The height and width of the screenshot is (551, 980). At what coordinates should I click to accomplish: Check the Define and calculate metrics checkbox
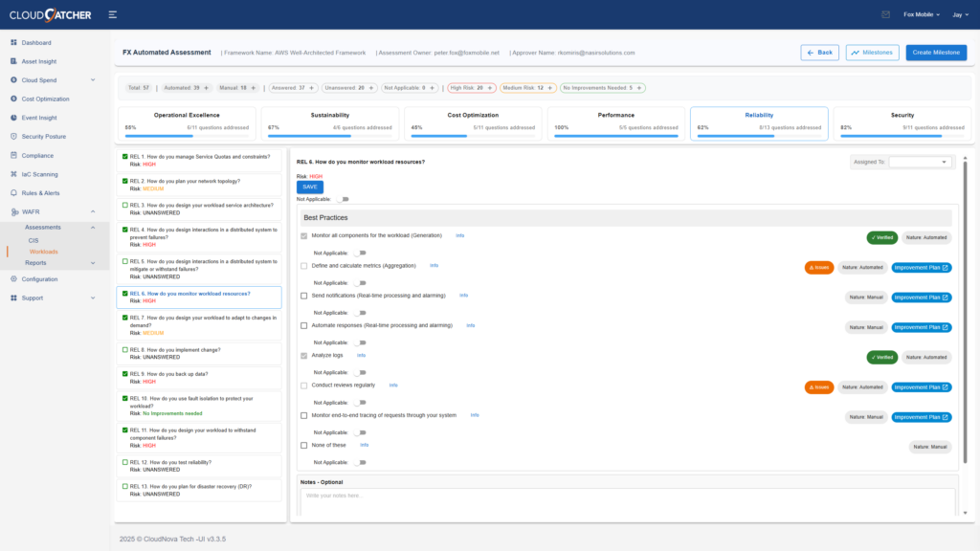coord(303,266)
